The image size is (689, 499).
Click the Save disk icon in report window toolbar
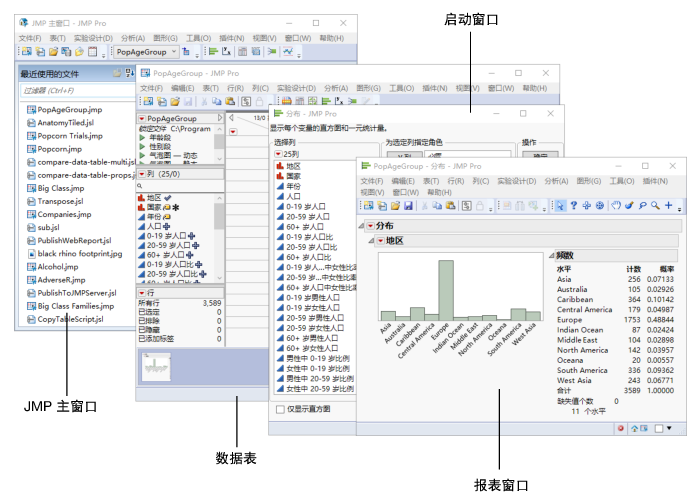point(408,206)
